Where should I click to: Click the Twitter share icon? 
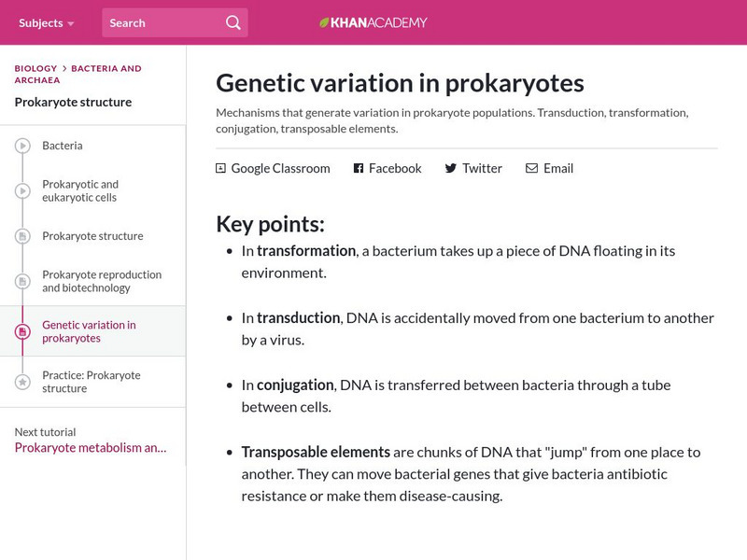(451, 168)
